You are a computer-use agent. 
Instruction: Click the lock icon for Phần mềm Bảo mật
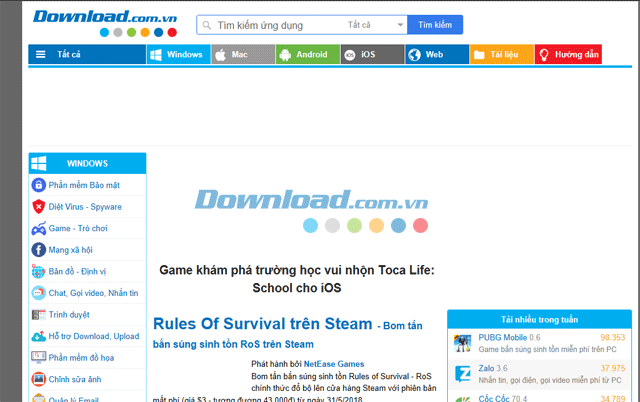38,185
